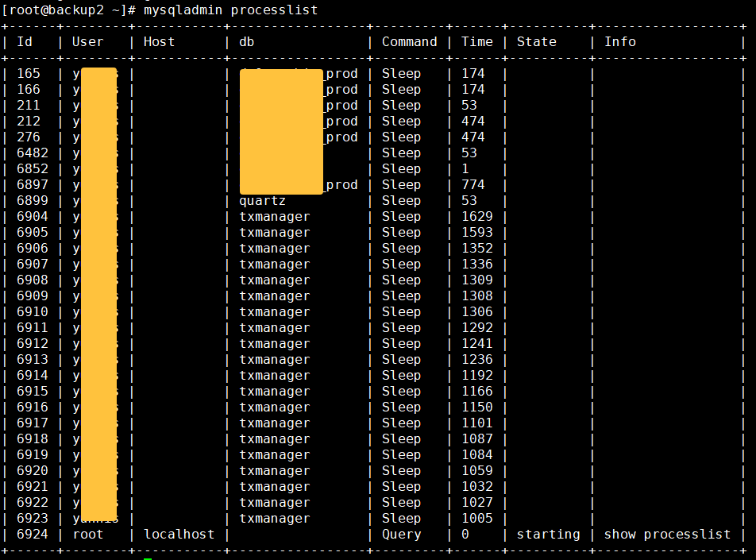Click process Id '6924'
The height and width of the screenshot is (560, 756).
33,535
